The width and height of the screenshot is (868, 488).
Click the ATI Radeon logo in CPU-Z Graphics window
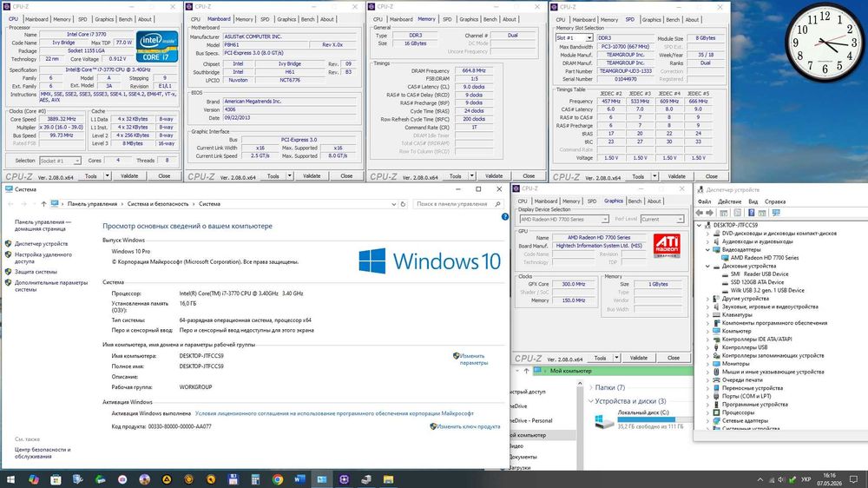pos(667,246)
